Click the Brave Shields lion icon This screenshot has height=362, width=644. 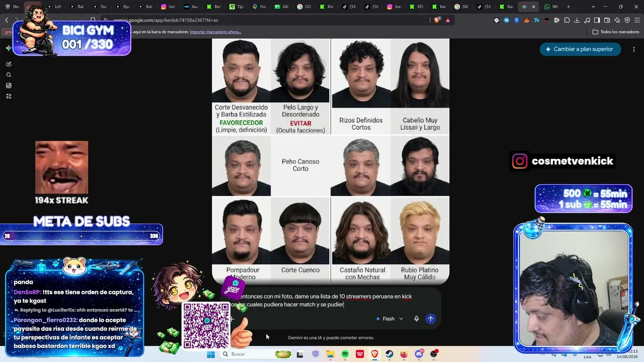click(437, 20)
